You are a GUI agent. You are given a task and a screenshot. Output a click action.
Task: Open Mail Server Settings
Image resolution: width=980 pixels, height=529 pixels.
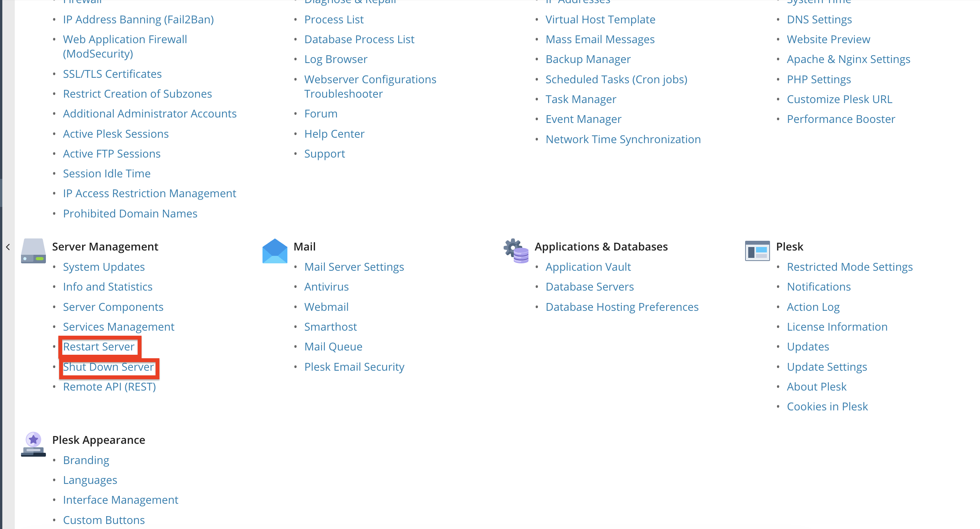coord(354,267)
